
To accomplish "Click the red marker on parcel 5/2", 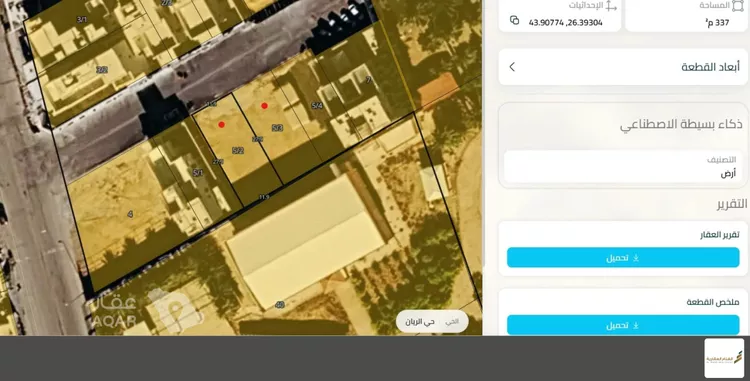I will tap(221, 125).
